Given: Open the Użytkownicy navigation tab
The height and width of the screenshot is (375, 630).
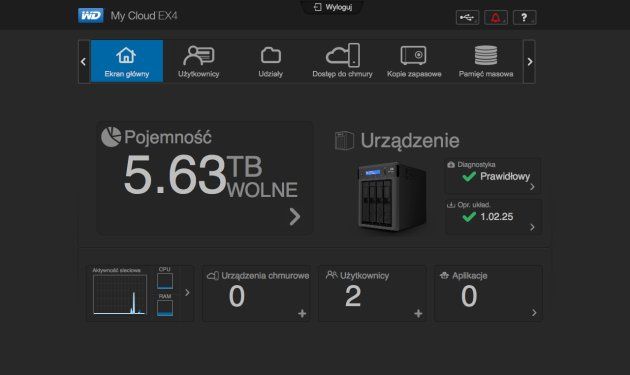Looking at the screenshot, I should [198, 61].
